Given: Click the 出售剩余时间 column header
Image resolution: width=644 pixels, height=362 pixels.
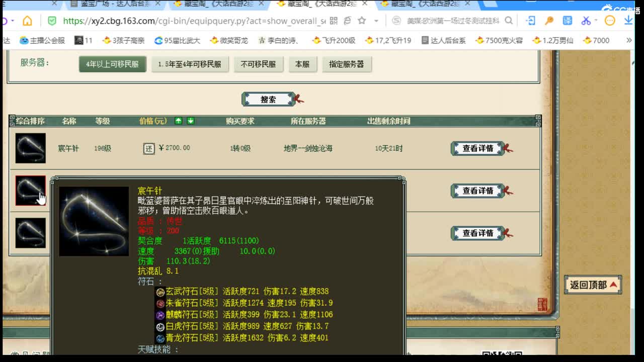Looking at the screenshot, I should point(388,121).
